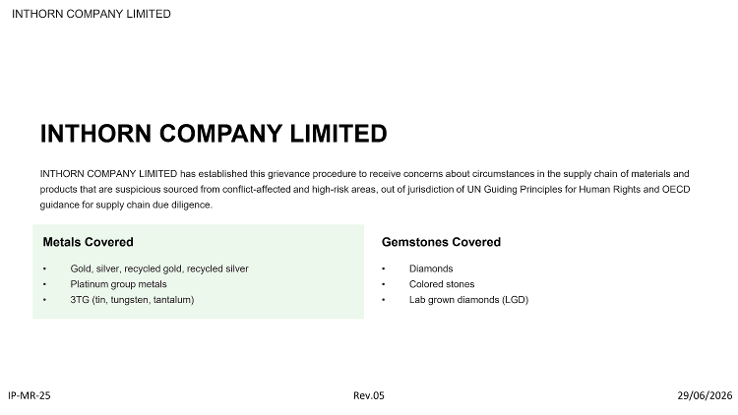Click the grievance procedure intro paragraph

(x=365, y=189)
